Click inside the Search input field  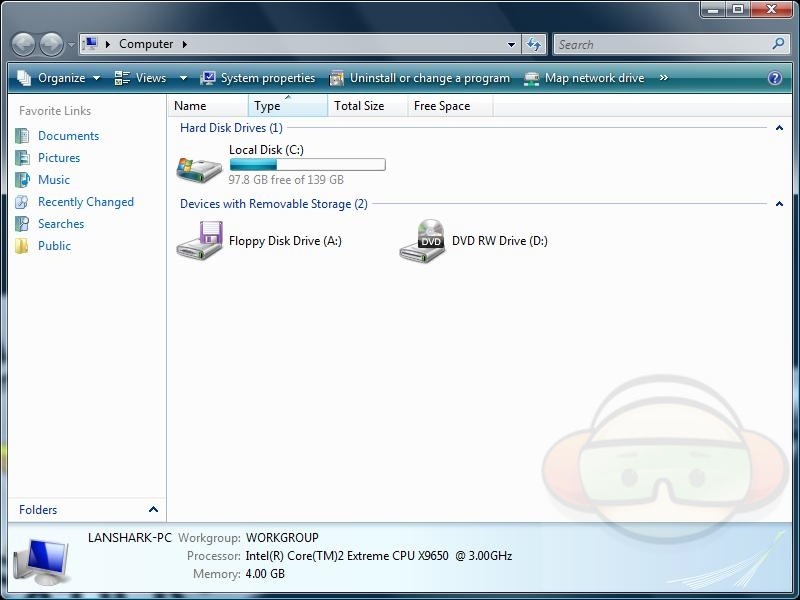(x=660, y=44)
